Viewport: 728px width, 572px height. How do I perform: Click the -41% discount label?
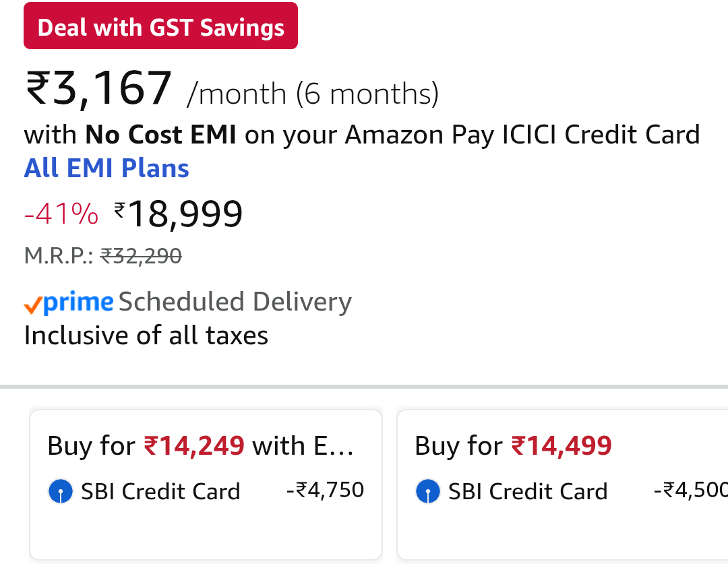[61, 215]
